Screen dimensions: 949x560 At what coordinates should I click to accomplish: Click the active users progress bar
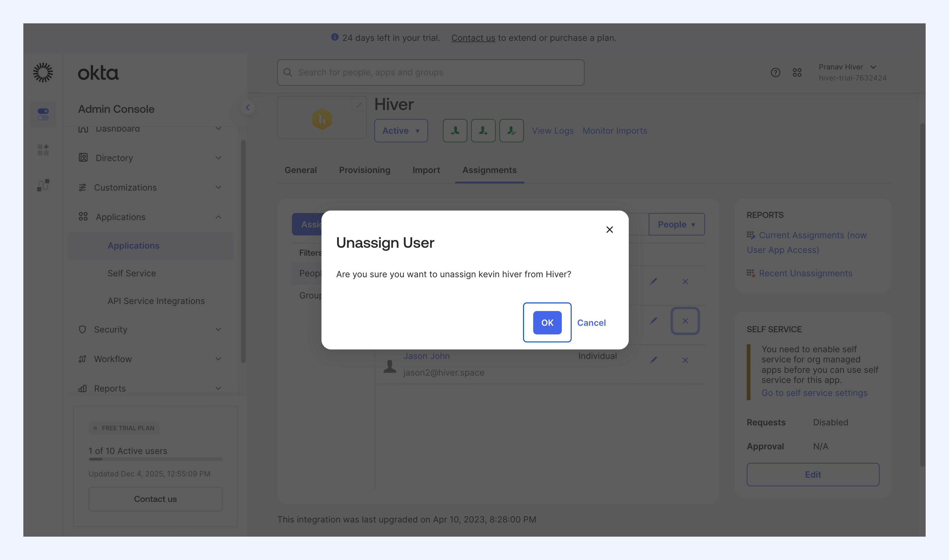pyautogui.click(x=156, y=459)
